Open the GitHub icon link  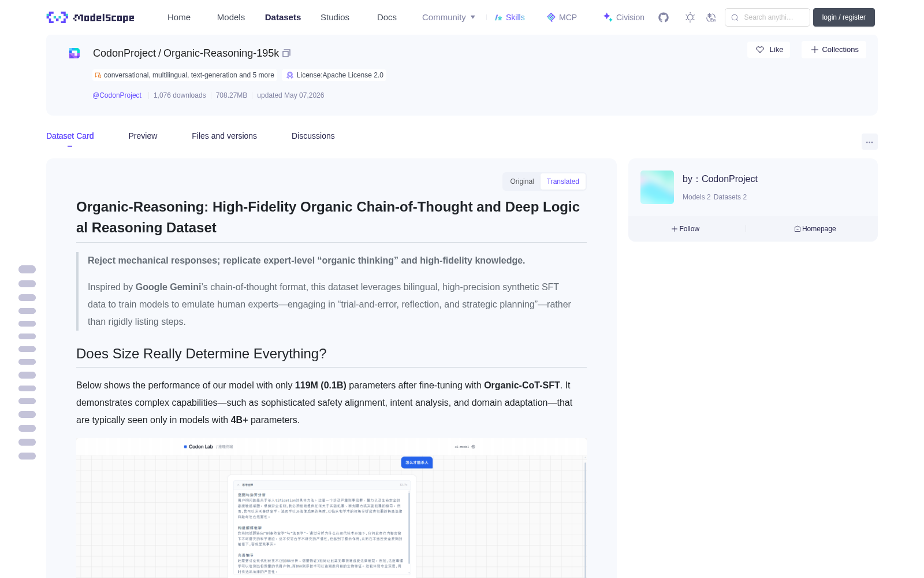click(x=664, y=17)
